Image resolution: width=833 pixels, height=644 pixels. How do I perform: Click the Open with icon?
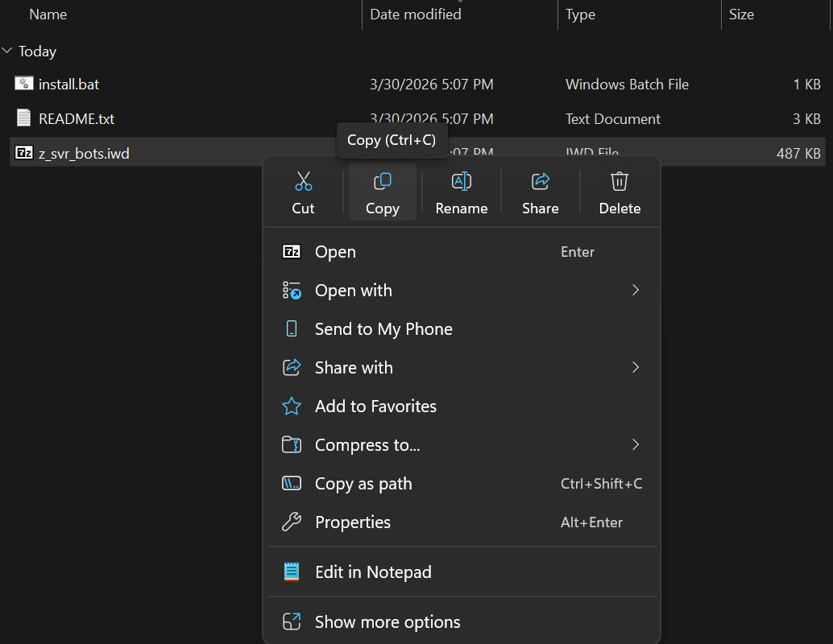[x=291, y=291]
